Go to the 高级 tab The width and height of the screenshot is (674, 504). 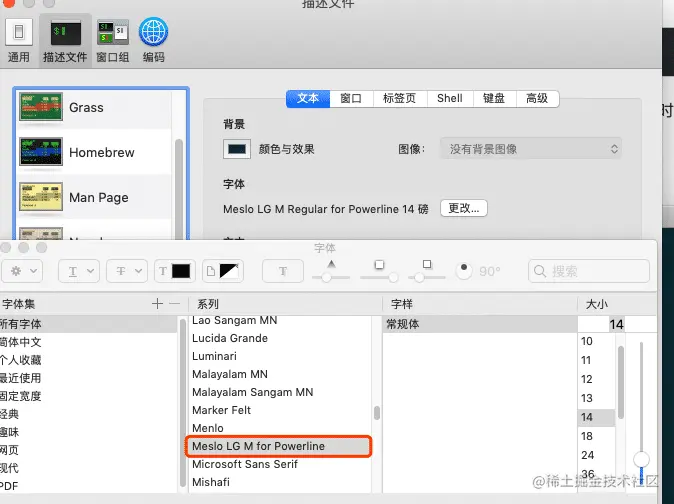[x=537, y=98]
